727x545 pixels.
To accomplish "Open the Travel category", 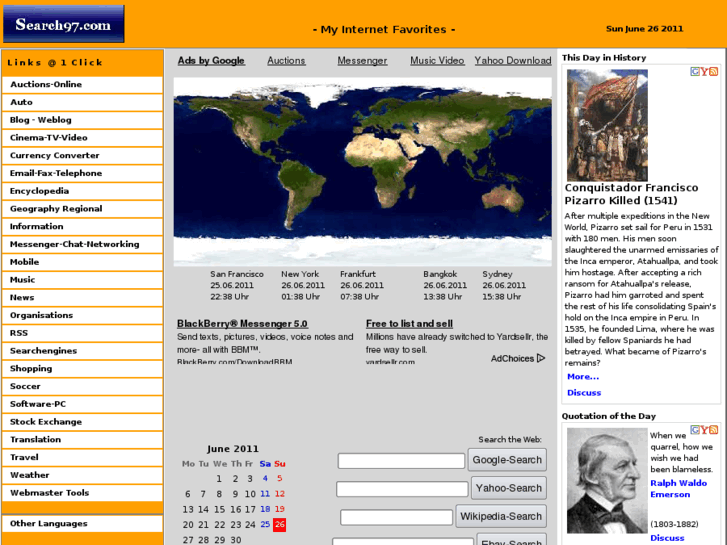I will click(x=83, y=457).
